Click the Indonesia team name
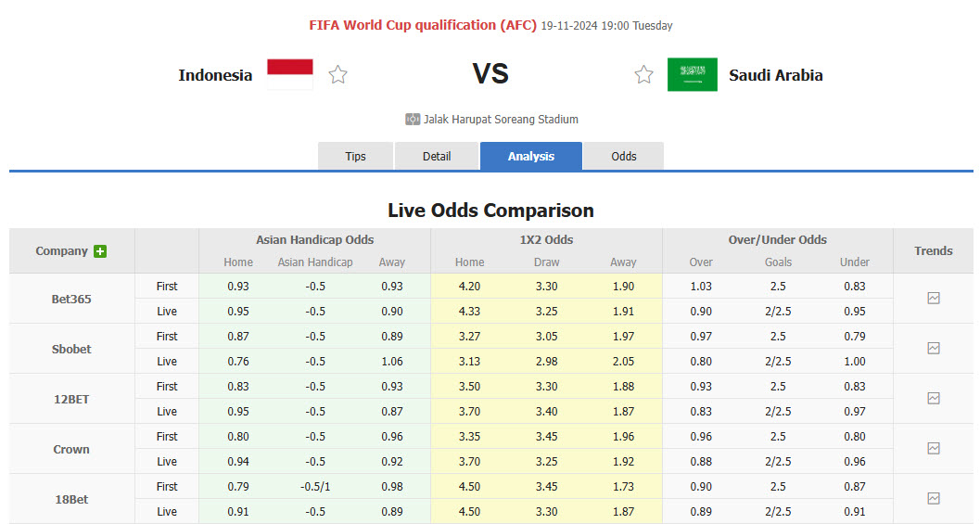Screen dimensions: 980x524 [x=215, y=75]
